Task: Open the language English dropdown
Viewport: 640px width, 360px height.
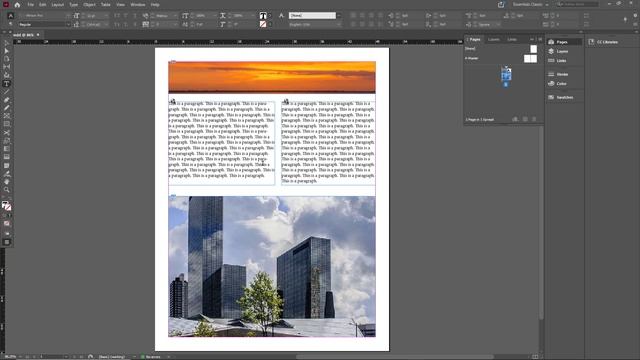Action: click(339, 24)
